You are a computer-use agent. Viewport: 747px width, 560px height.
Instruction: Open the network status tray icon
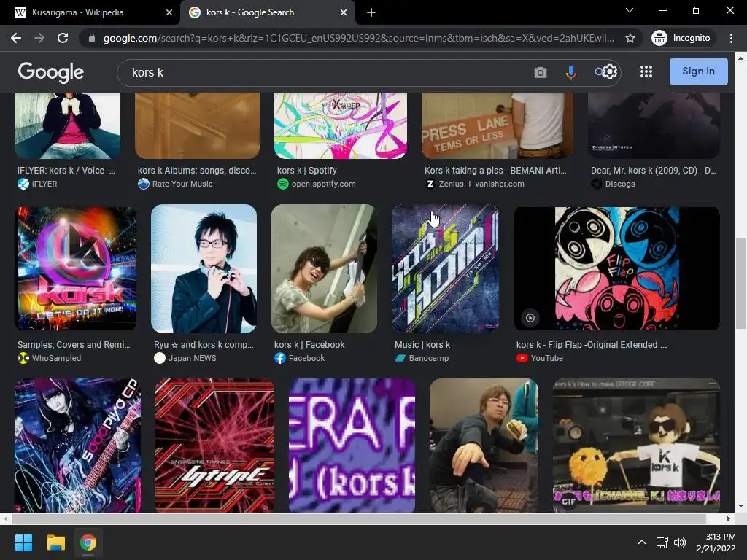tap(662, 542)
